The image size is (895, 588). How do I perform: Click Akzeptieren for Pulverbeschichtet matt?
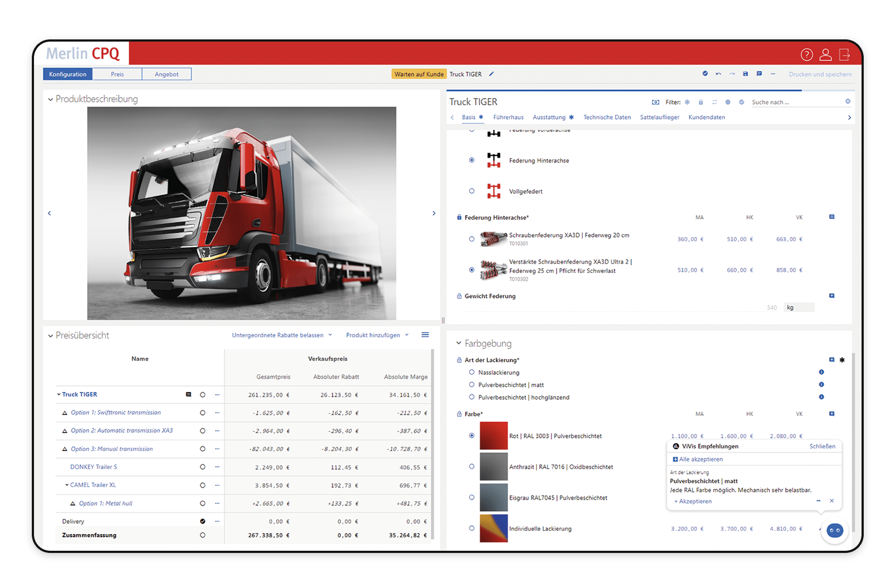point(693,501)
